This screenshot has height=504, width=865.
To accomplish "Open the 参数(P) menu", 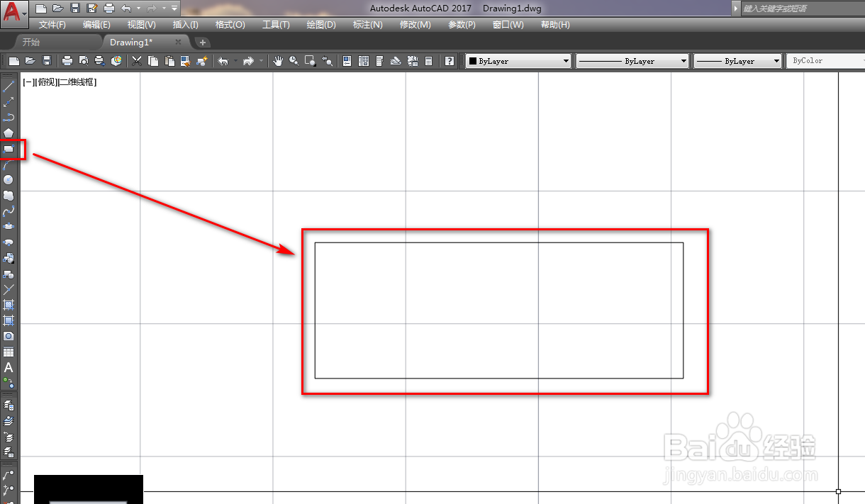I will coord(462,25).
